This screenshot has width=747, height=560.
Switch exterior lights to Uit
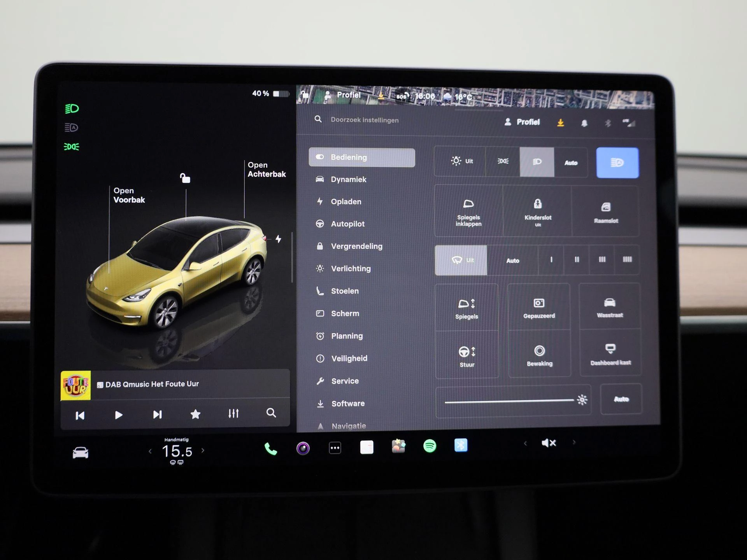461,161
